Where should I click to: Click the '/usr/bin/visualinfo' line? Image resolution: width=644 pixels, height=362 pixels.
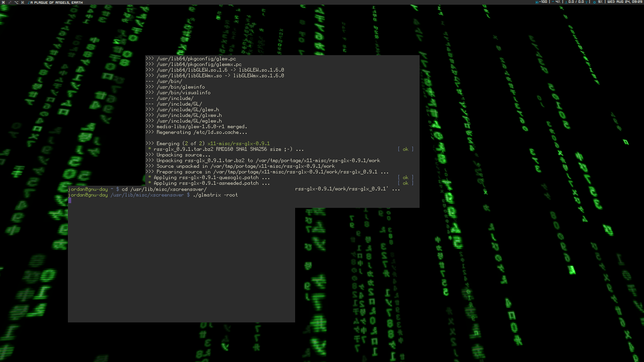pos(178,93)
